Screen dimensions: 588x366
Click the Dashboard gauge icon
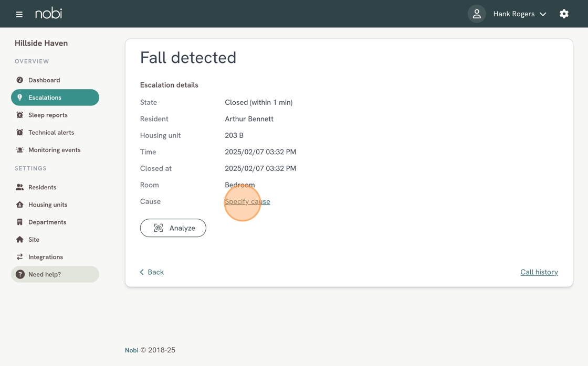pyautogui.click(x=20, y=80)
